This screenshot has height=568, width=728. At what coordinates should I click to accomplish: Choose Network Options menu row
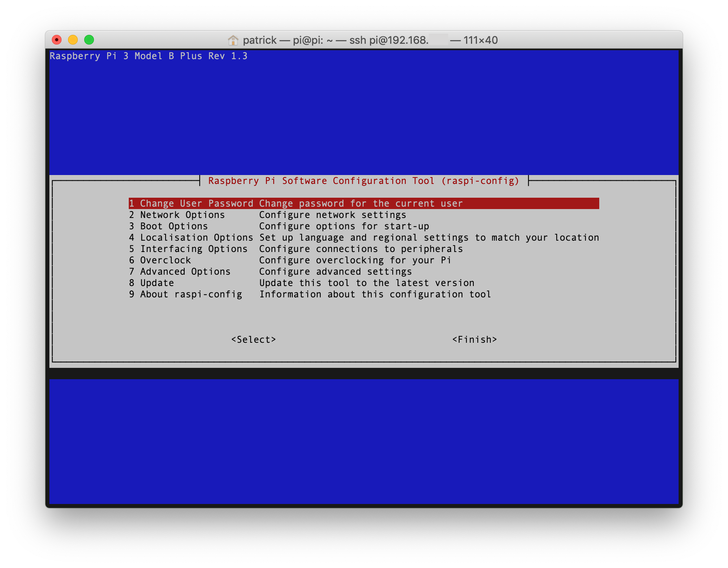364,215
